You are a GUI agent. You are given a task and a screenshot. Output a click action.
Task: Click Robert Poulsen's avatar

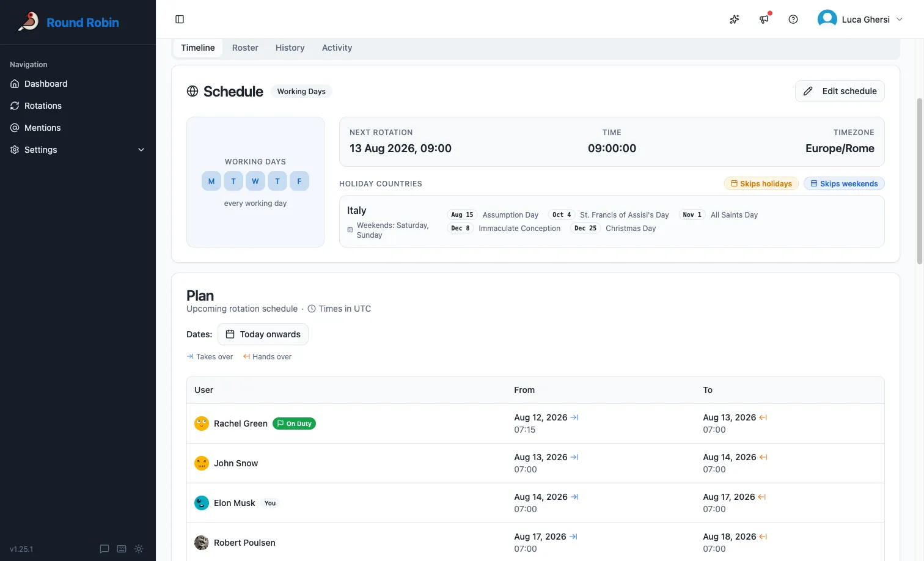[x=202, y=543]
